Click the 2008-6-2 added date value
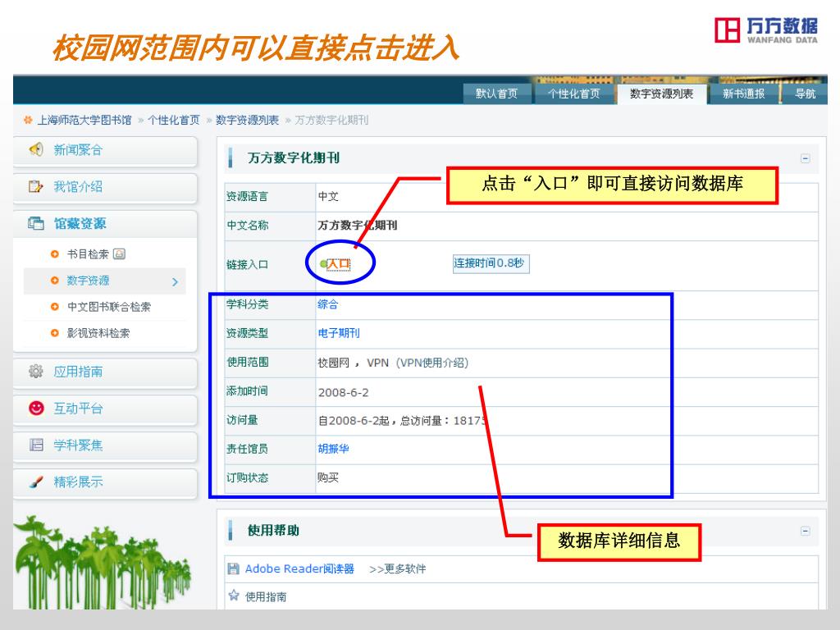This screenshot has width=840, height=630. [344, 393]
